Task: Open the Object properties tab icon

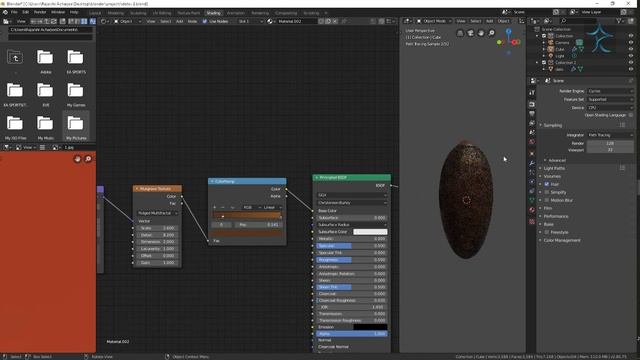Action: coord(532,153)
